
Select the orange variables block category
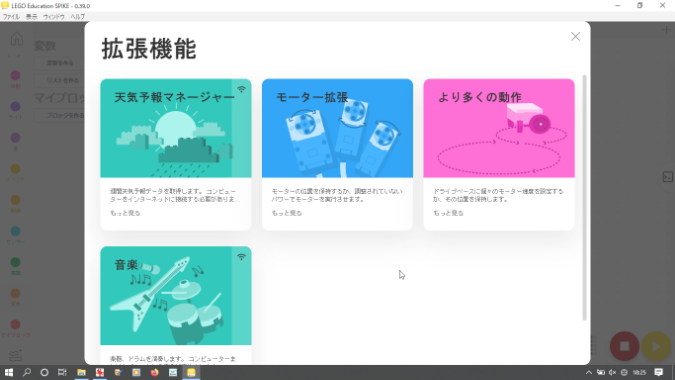15,293
